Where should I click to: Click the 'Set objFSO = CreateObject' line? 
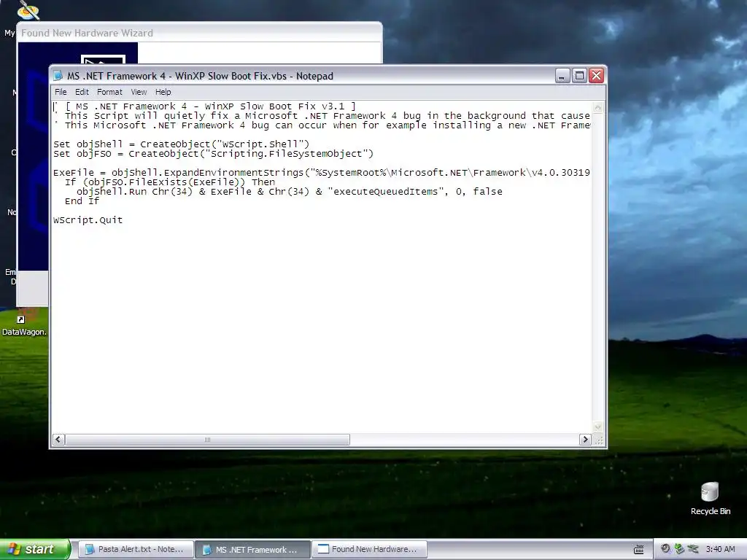tap(213, 153)
